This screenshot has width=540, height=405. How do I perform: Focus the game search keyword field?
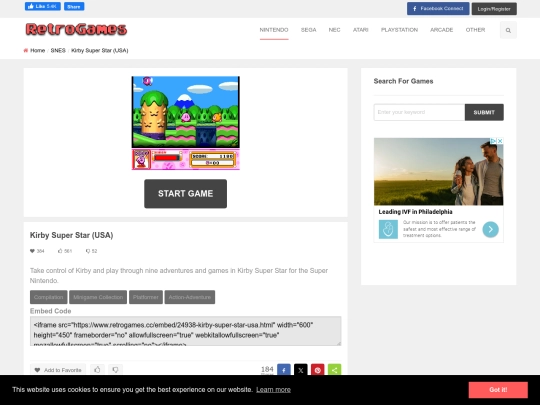pos(419,112)
